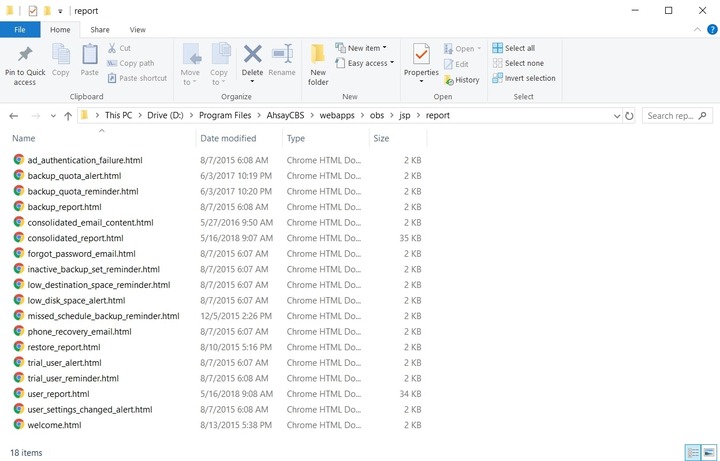Screen dimensions: 720x461
Task: Switch to the Share tab
Action: coord(100,29)
